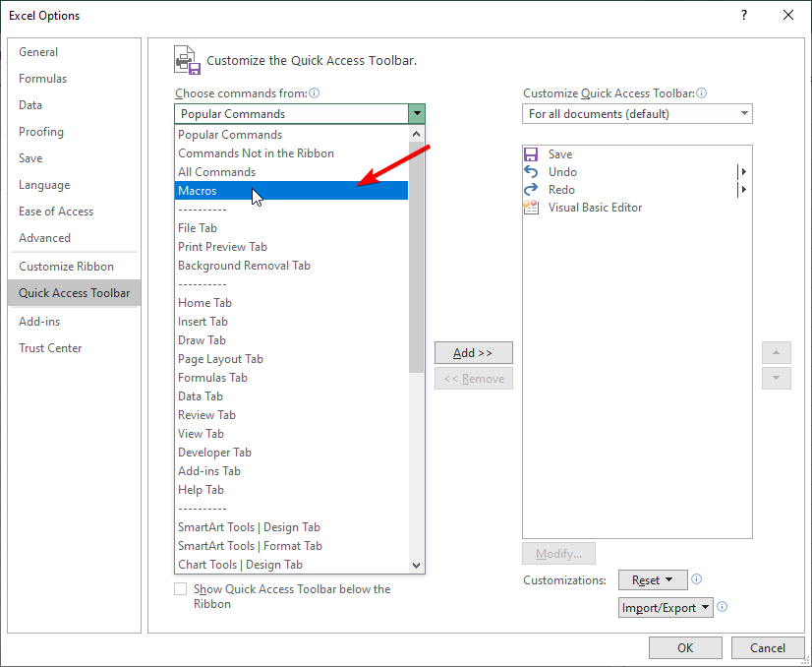Select Developer Tab option
Viewport: 812px width, 667px height.
tap(292, 453)
